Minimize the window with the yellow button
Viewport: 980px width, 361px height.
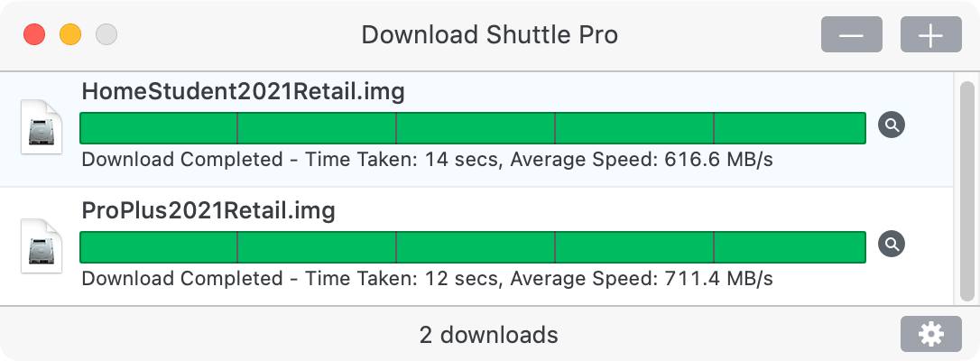point(70,35)
